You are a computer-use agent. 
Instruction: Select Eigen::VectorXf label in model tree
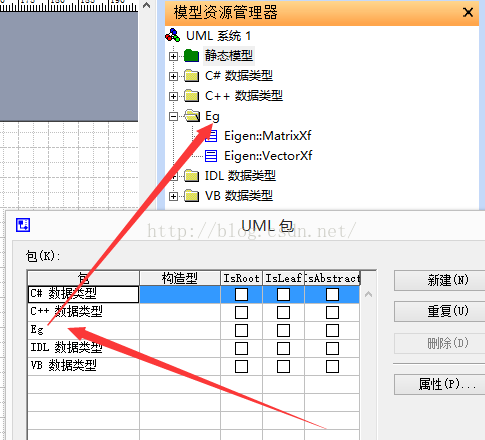(268, 156)
